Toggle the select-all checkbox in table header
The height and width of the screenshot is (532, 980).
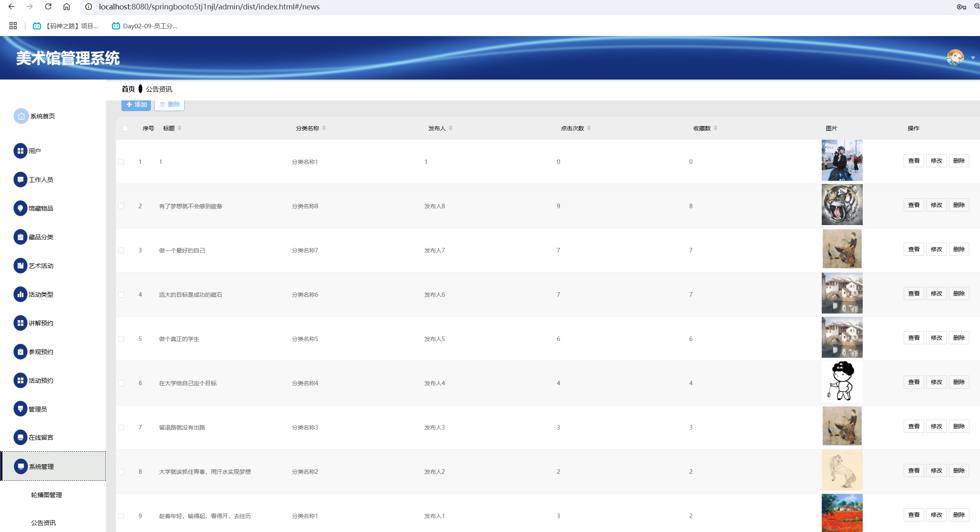tap(125, 128)
